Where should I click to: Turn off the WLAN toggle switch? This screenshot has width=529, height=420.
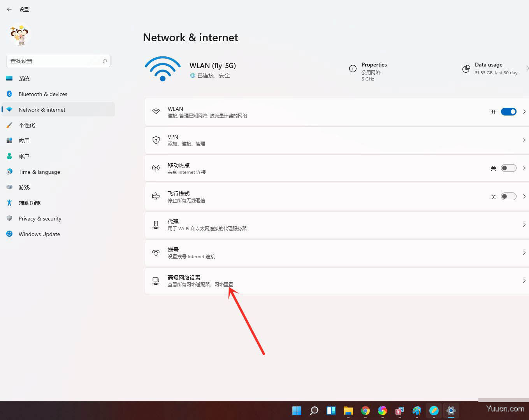[x=508, y=112]
